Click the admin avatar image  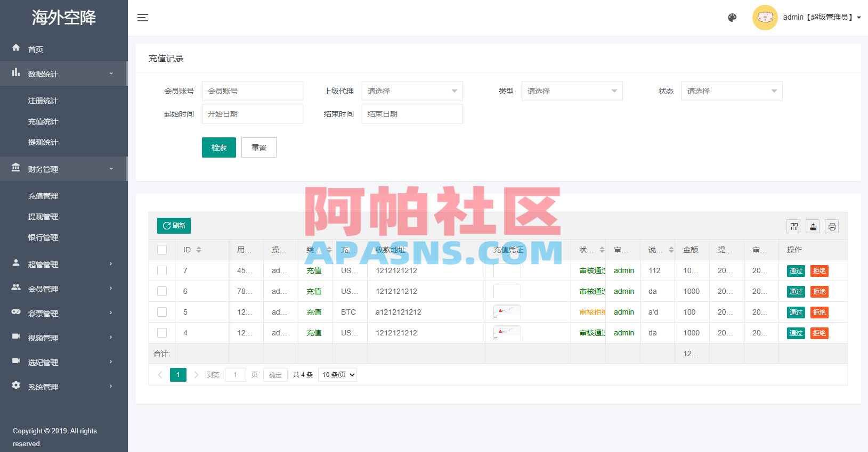click(x=765, y=18)
